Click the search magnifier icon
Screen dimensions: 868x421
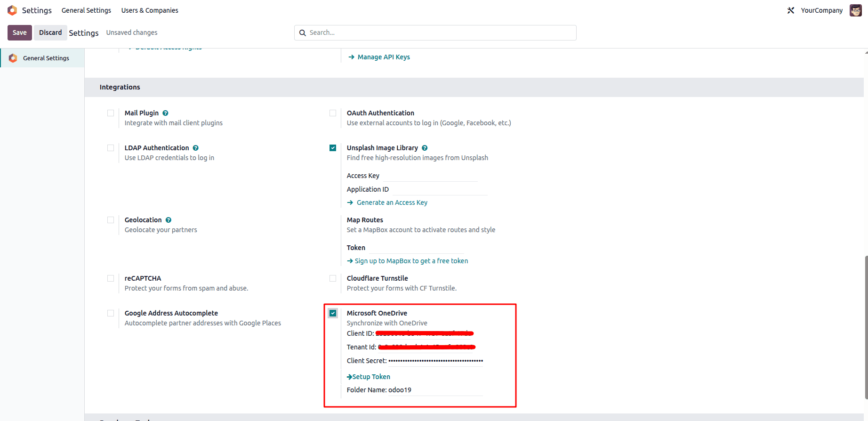point(303,33)
